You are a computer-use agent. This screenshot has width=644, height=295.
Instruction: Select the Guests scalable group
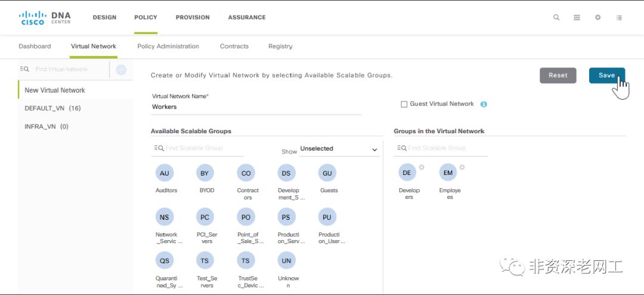click(327, 173)
